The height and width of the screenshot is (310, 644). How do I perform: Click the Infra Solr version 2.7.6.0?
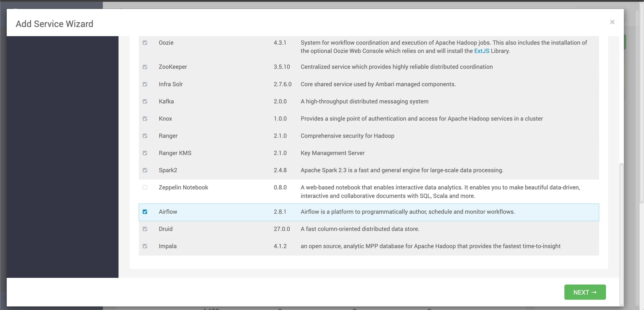pos(282,84)
